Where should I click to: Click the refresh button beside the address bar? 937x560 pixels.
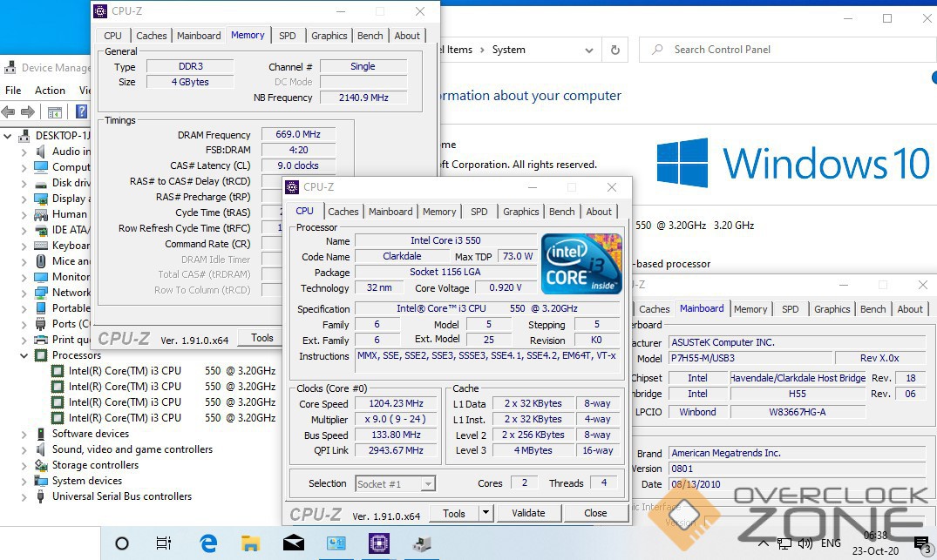click(x=614, y=50)
